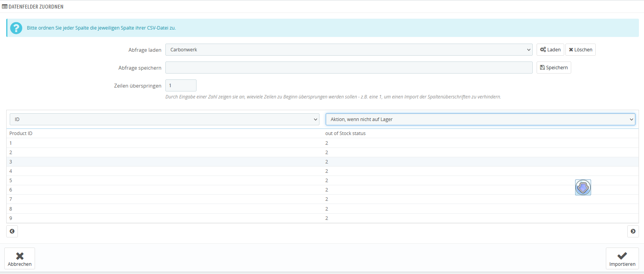Click Product ID cell with value 9
Screen dimensions: 644x274
click(165, 218)
